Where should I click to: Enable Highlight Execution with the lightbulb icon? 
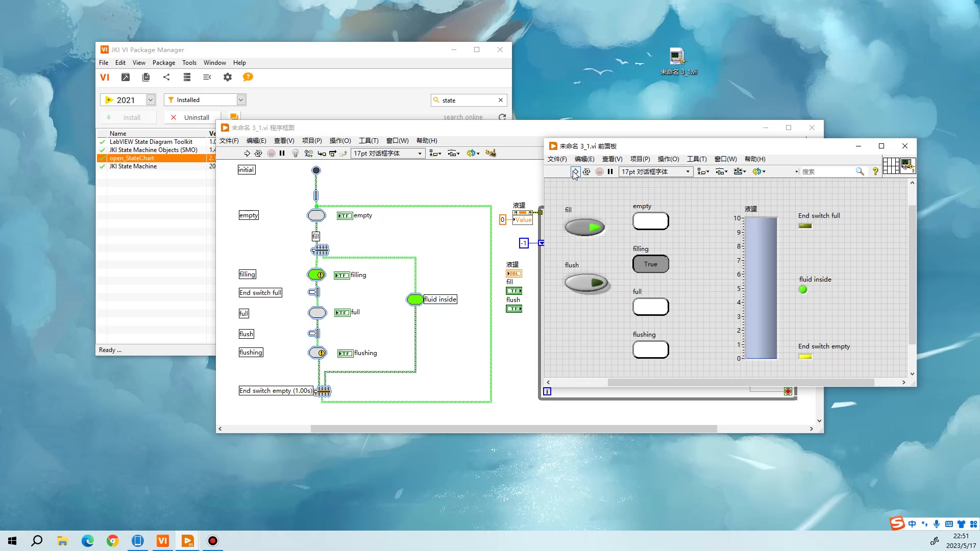(296, 153)
